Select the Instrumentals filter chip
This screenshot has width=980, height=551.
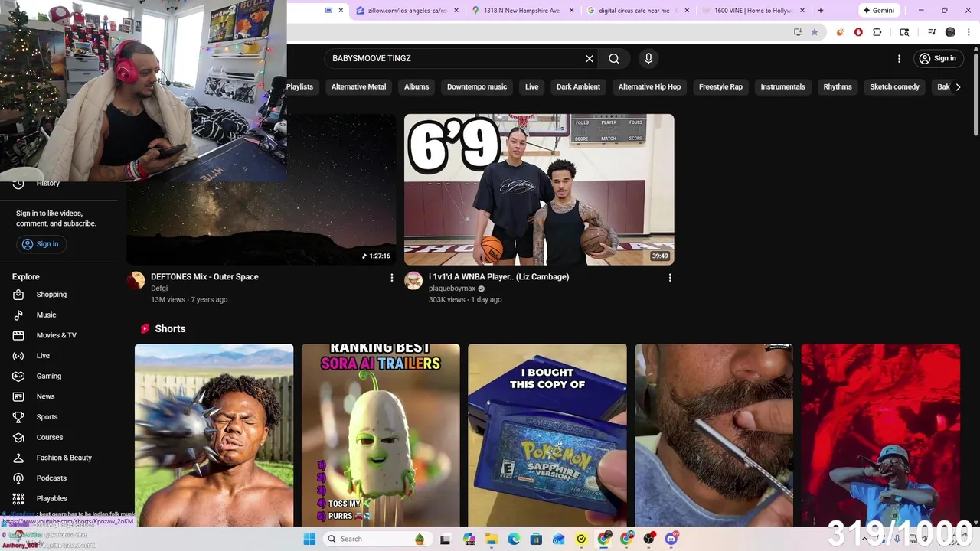click(x=782, y=87)
